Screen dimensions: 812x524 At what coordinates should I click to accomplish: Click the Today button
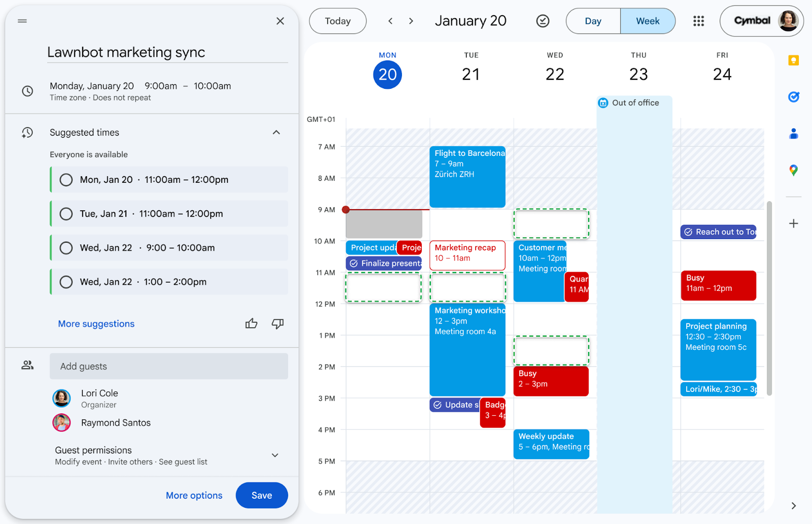click(x=337, y=21)
